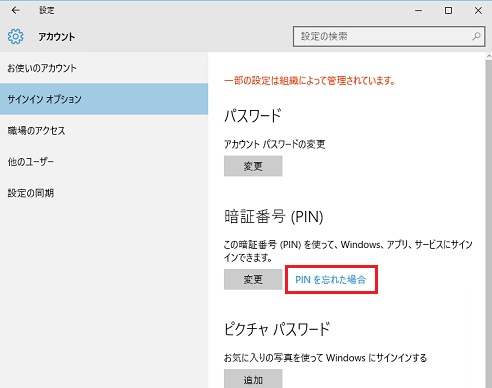Click the この暗証番号 (PIN) を使って description text
The width and height of the screenshot is (492, 388).
[x=348, y=251]
